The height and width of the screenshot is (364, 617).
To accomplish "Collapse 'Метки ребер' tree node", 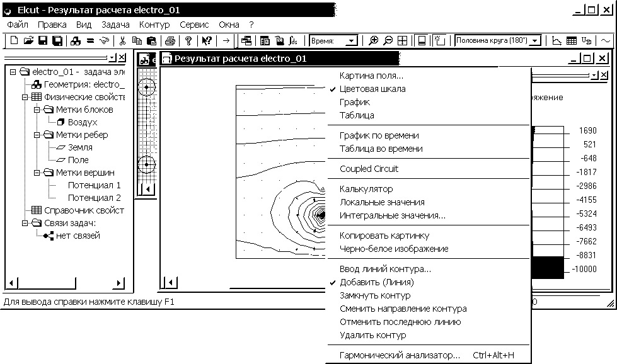I will [x=37, y=135].
